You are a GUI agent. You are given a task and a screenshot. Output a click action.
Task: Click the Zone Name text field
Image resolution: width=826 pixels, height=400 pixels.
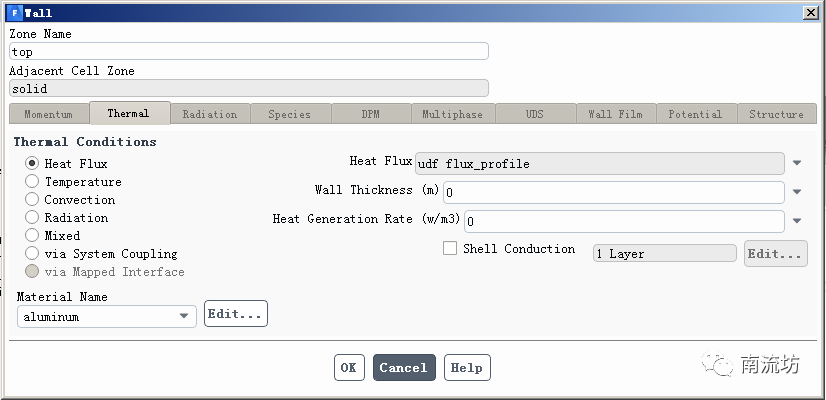coord(248,52)
